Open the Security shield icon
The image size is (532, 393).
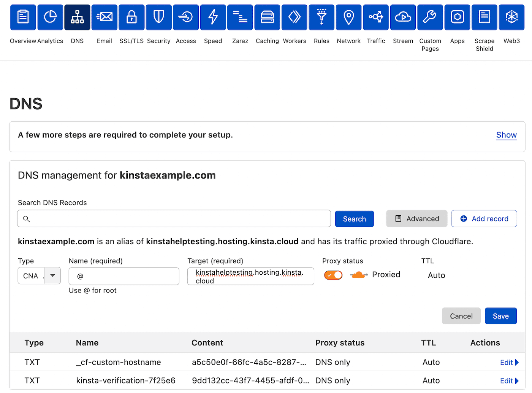pyautogui.click(x=159, y=18)
